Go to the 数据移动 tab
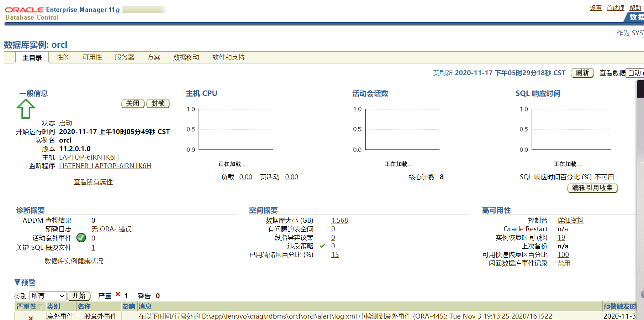The width and height of the screenshot is (644, 320). click(186, 57)
